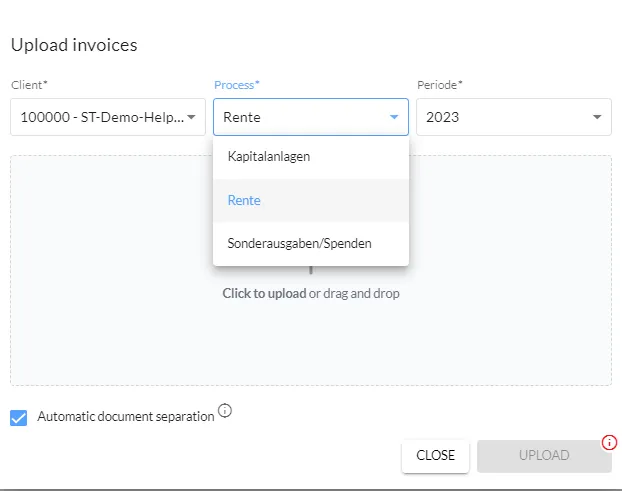
Task: Click the red info icon above UPLOAD
Action: pyautogui.click(x=609, y=442)
